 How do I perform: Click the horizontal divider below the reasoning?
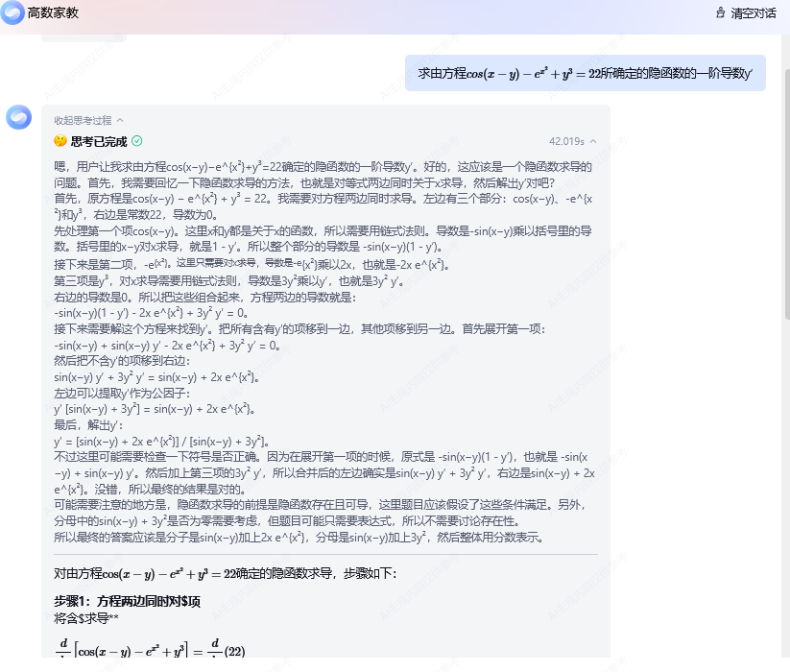coord(325,555)
